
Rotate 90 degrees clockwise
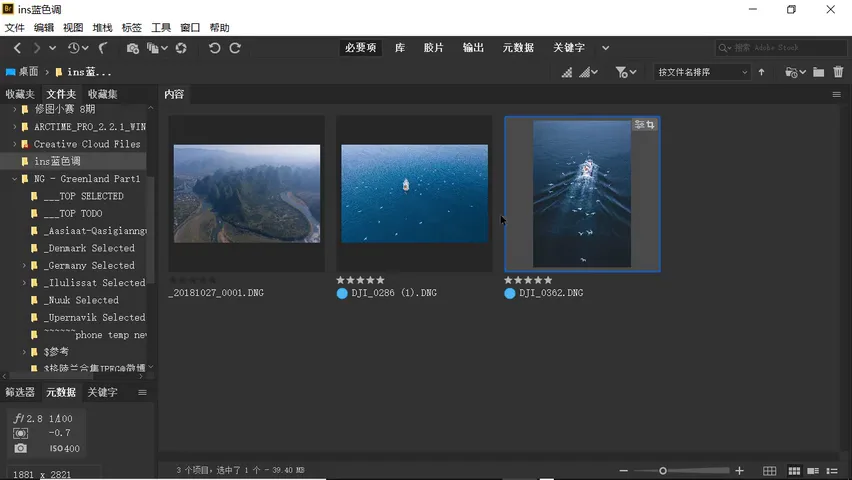(x=235, y=48)
